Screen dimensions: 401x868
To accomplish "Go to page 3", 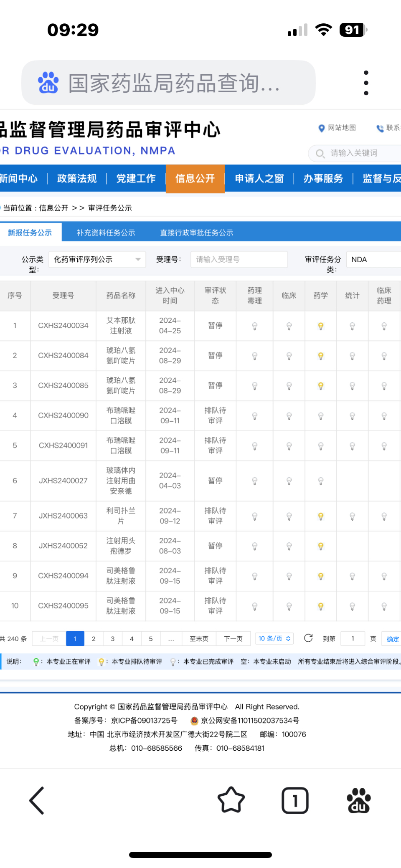I will (x=113, y=638).
